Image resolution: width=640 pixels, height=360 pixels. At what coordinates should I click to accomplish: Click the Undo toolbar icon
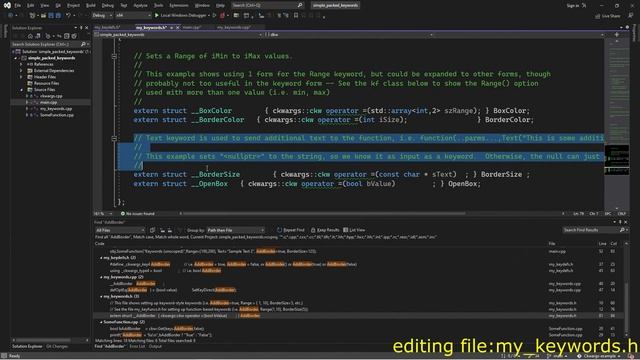coord(68,16)
